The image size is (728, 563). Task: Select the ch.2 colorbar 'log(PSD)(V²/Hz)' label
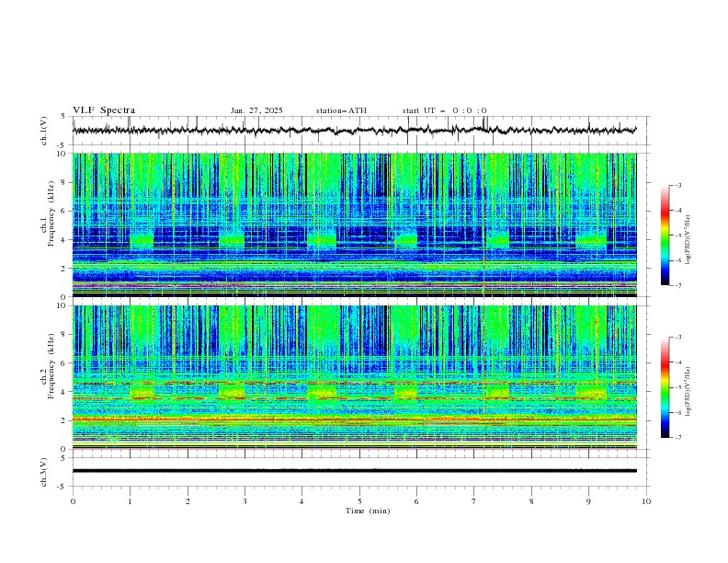[x=689, y=392]
